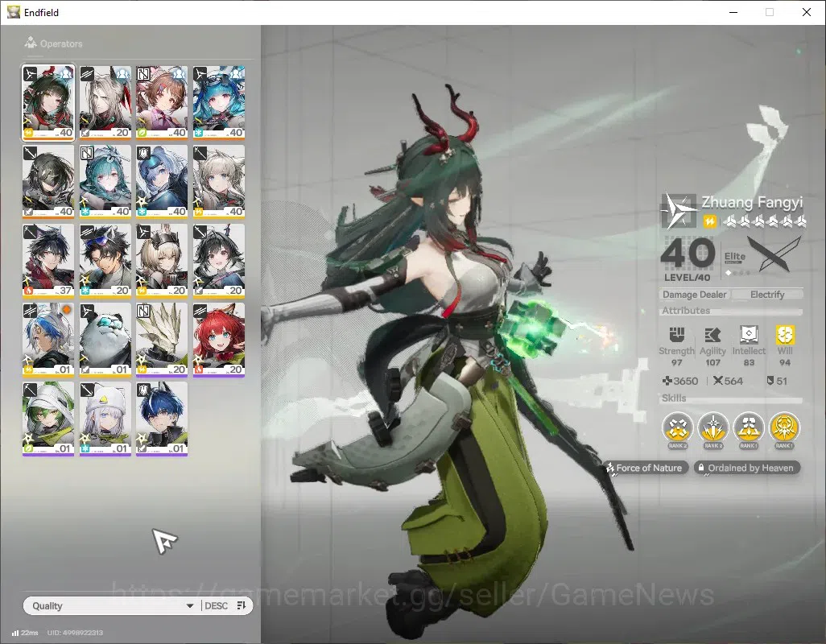Minimize the Endfield window
Image resolution: width=826 pixels, height=644 pixels.
click(733, 12)
